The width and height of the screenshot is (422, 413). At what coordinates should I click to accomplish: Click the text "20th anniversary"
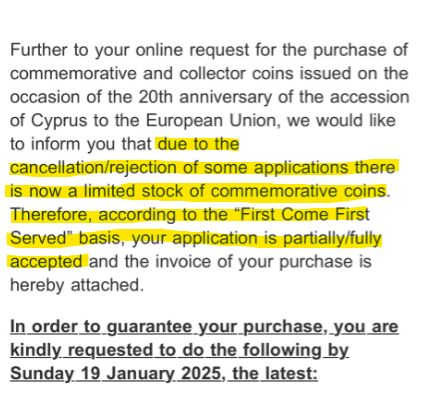coord(205,97)
